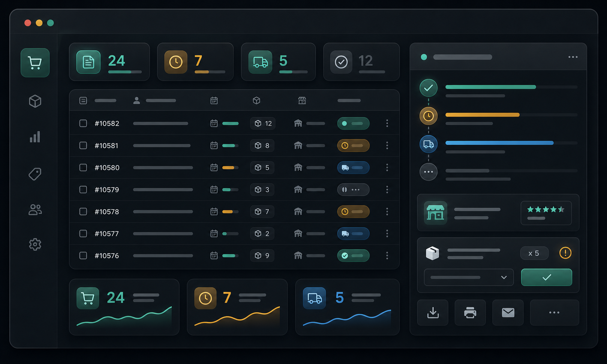Open the shopping cart orders section in sidebar
The image size is (607, 364).
tap(35, 63)
